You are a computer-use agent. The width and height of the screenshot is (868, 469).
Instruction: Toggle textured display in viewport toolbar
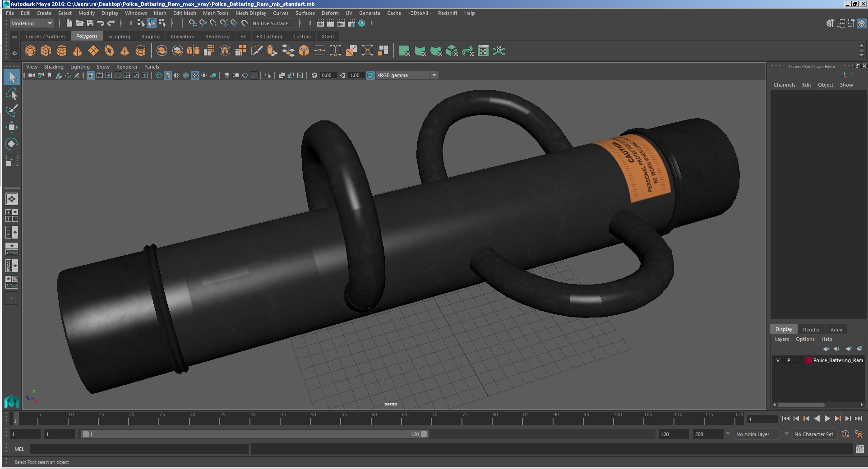pos(195,75)
